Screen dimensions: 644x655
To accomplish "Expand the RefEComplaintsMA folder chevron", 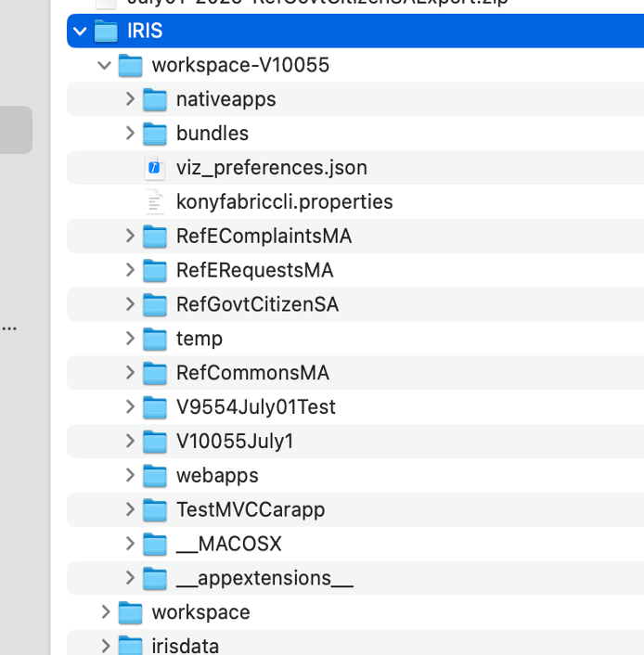I will pyautogui.click(x=130, y=236).
